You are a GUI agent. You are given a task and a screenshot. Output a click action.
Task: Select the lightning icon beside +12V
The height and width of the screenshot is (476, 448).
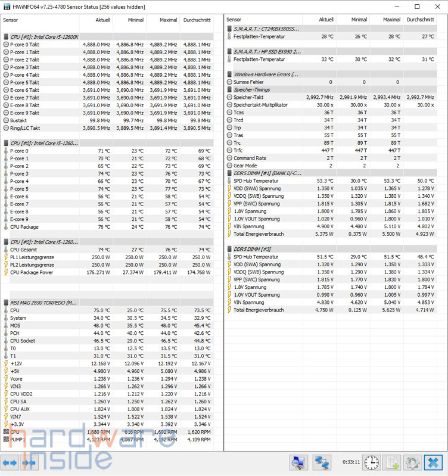coord(6,363)
